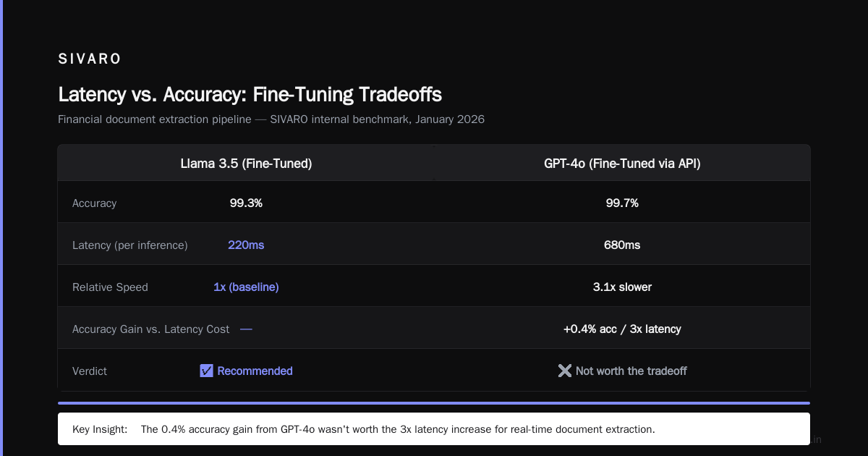Select the '+0.4% acc / 3x latency' value
This screenshot has height=456, width=868.
click(x=622, y=329)
